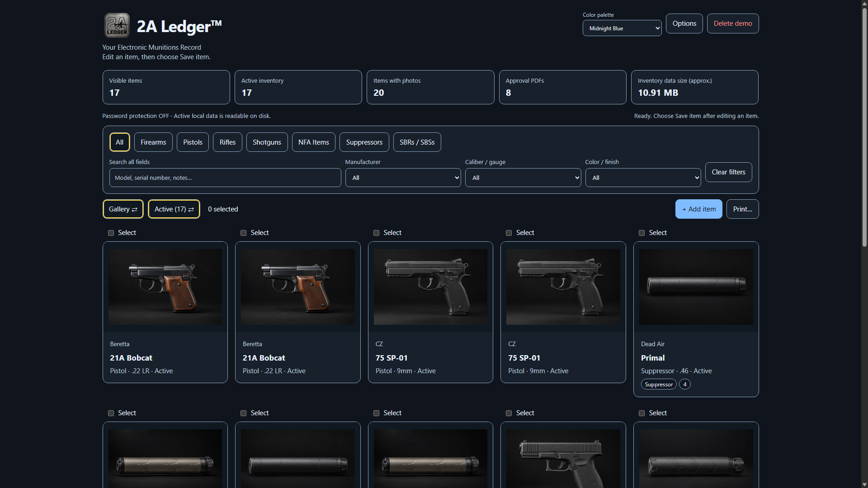
Task: Focus the Search all fields input
Action: pos(225,178)
